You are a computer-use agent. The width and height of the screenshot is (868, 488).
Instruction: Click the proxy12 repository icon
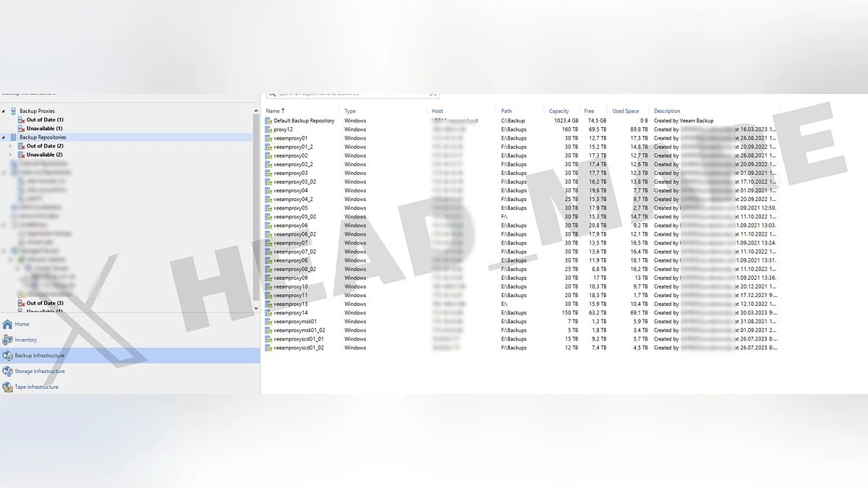tap(268, 129)
